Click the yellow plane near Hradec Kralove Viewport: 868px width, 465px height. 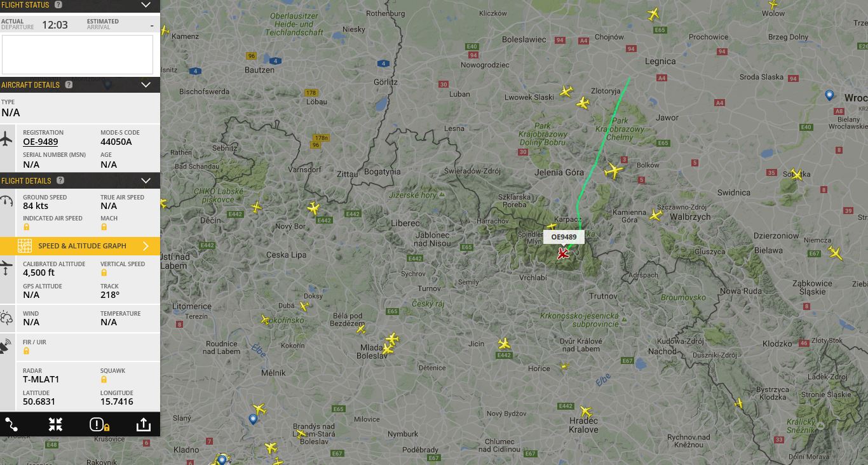pyautogui.click(x=585, y=412)
